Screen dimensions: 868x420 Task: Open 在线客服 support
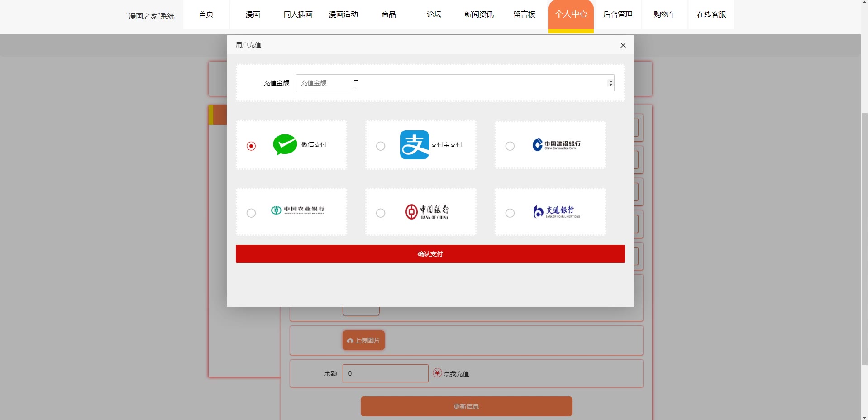(x=711, y=14)
